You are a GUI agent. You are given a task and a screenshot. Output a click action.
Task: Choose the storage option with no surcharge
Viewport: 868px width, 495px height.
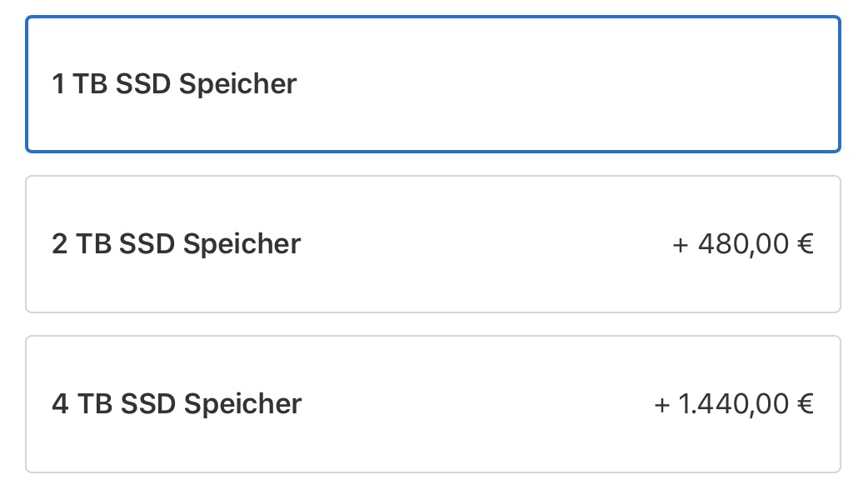(433, 84)
